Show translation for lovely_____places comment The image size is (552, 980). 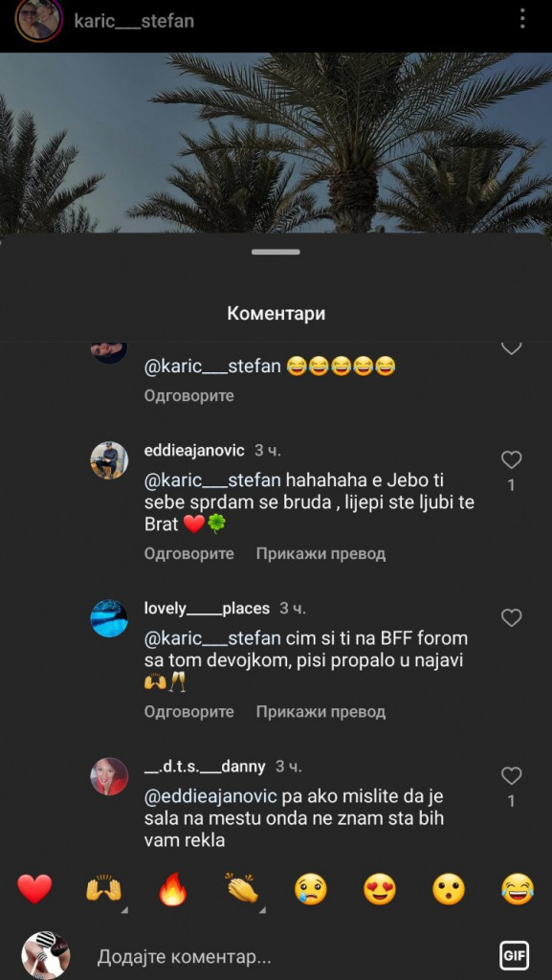click(x=320, y=711)
